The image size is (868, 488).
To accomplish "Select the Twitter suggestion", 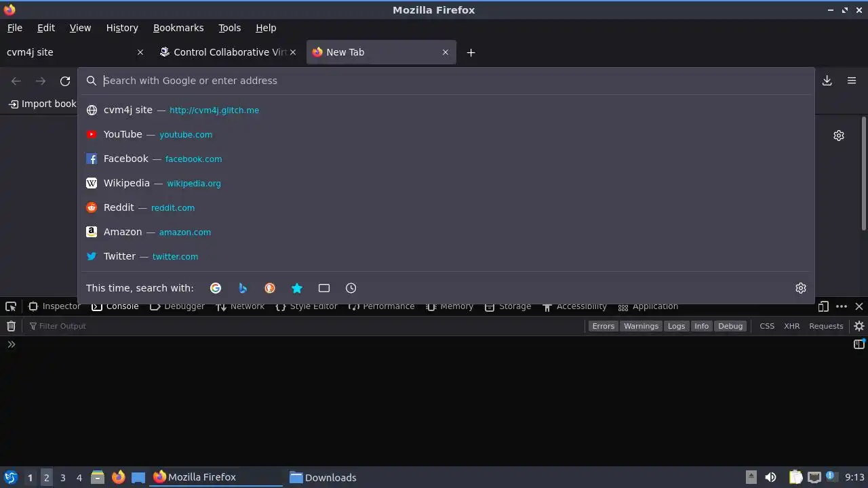I will click(x=446, y=256).
